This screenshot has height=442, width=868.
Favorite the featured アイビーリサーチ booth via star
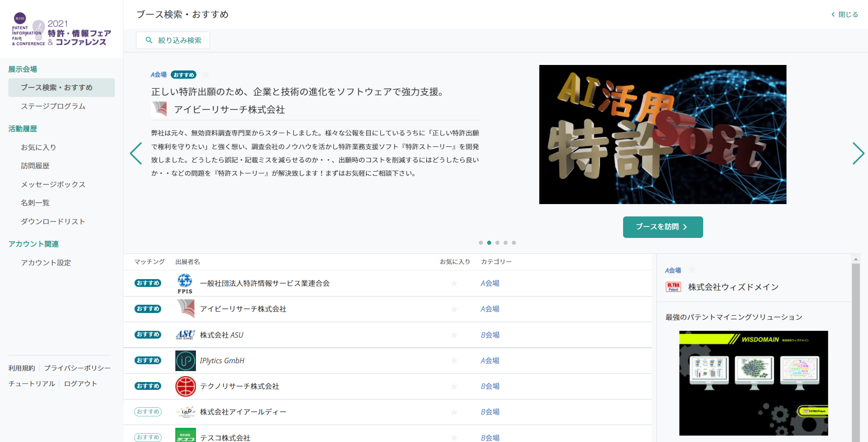[206, 75]
